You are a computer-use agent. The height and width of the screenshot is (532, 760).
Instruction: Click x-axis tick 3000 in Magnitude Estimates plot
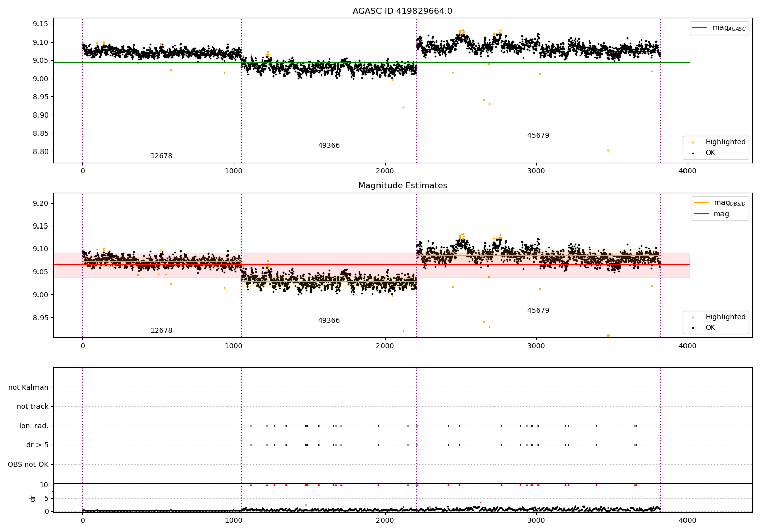[x=536, y=346]
